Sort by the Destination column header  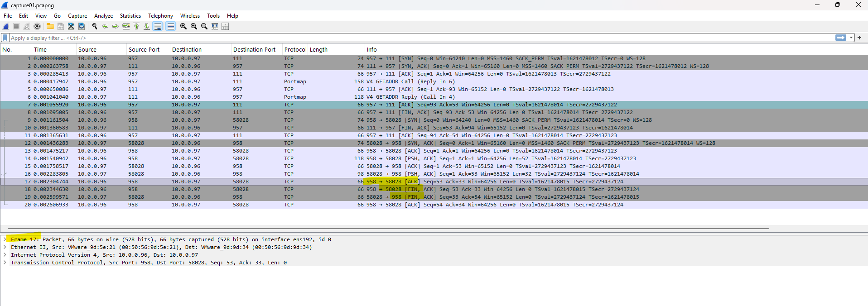(x=201, y=49)
